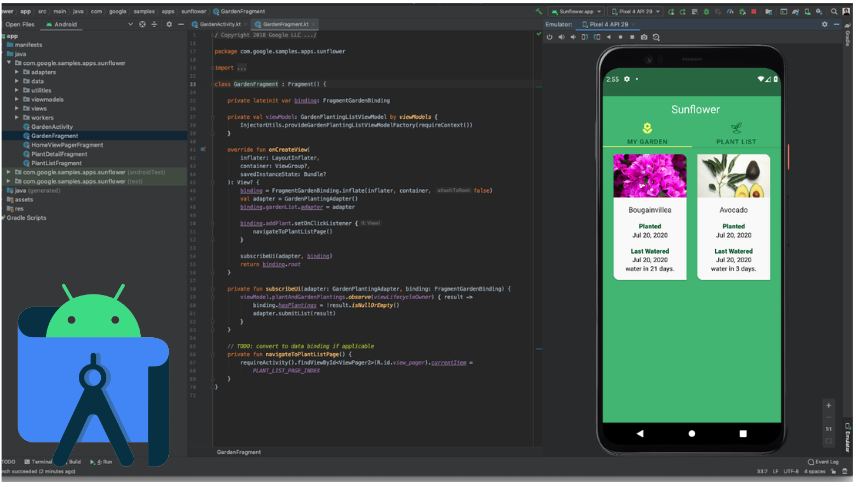This screenshot has height=487, width=858.
Task: Expand the sunflower (androidTest) package
Action: (x=8, y=172)
